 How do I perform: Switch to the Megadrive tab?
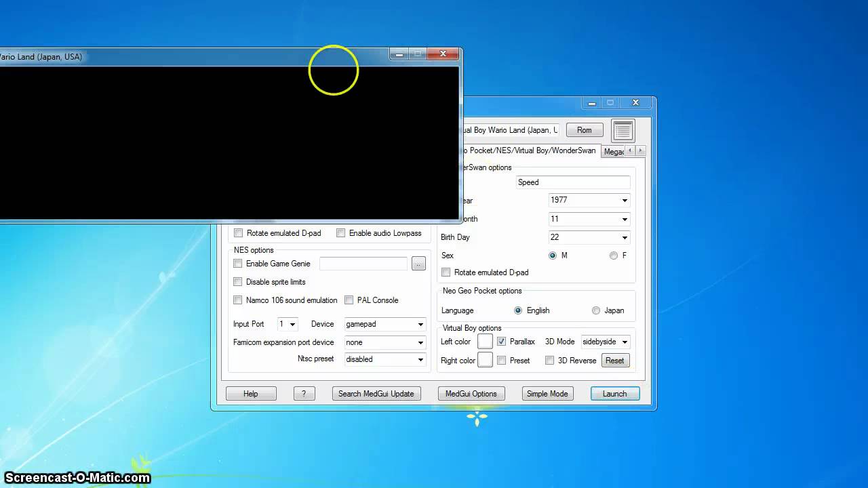pyautogui.click(x=613, y=152)
